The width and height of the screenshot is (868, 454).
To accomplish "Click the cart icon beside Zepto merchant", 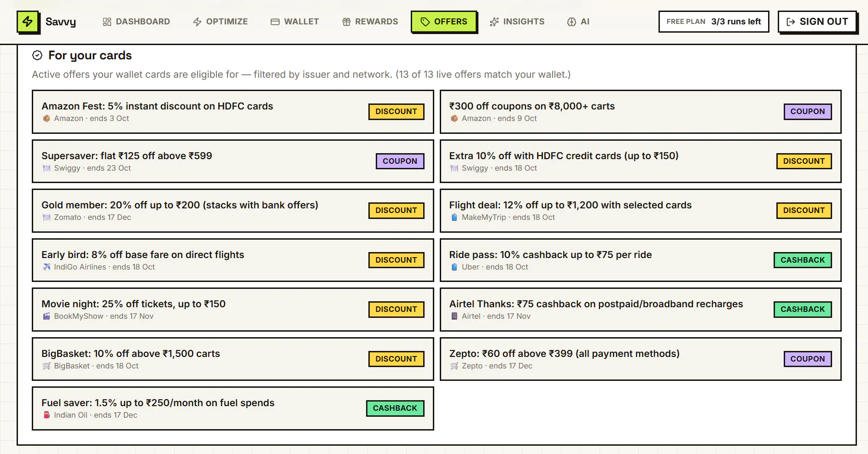I will pyautogui.click(x=454, y=366).
